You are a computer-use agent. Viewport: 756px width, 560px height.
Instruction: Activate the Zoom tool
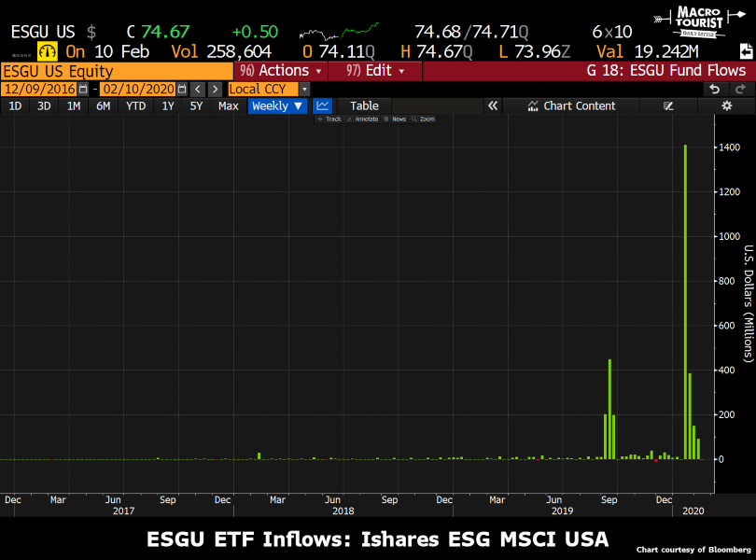pos(424,119)
